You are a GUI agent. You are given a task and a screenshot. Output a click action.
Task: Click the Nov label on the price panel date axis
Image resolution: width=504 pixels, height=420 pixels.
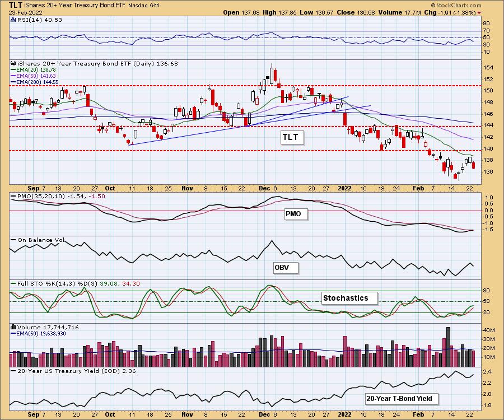click(187, 189)
